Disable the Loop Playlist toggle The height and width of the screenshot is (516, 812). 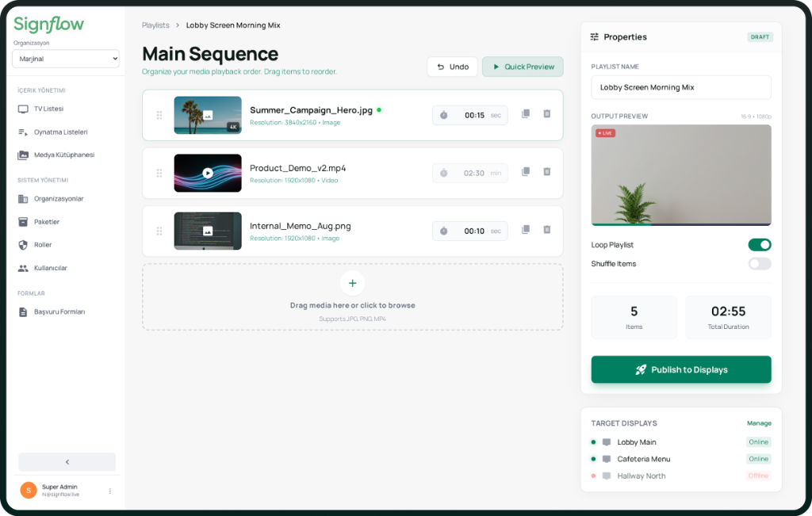pos(759,244)
